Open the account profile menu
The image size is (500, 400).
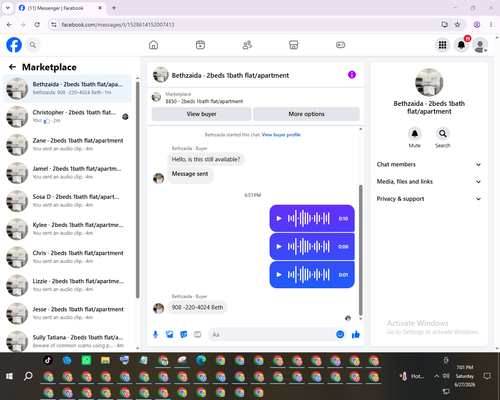(x=480, y=45)
